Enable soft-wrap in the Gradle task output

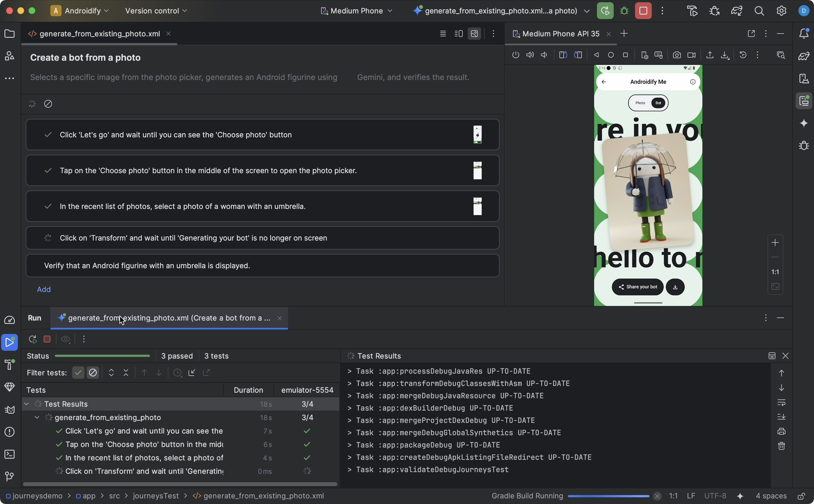782,403
